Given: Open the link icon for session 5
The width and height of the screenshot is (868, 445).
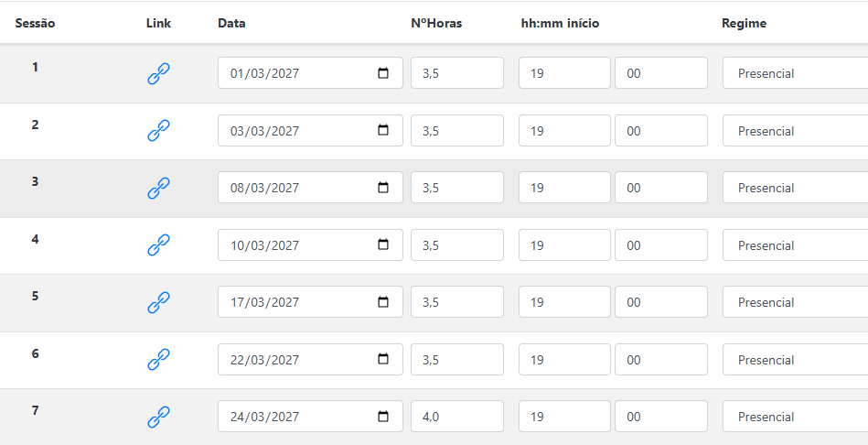Looking at the screenshot, I should coord(158,302).
